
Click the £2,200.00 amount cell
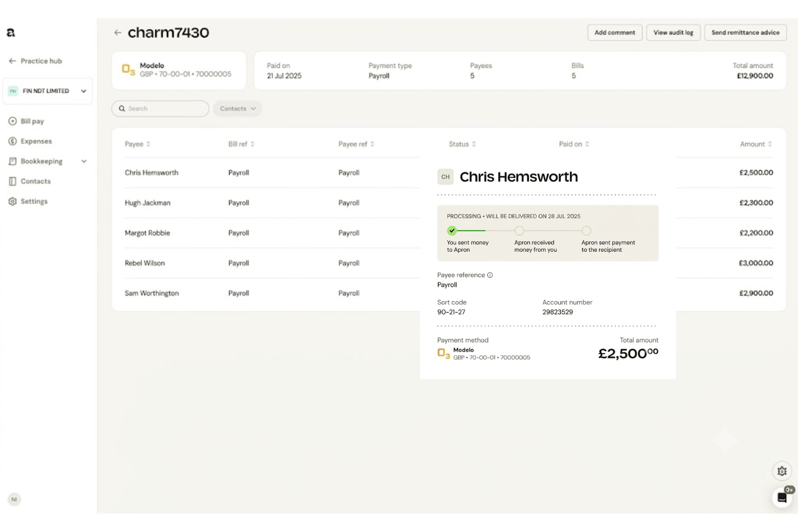(x=756, y=233)
